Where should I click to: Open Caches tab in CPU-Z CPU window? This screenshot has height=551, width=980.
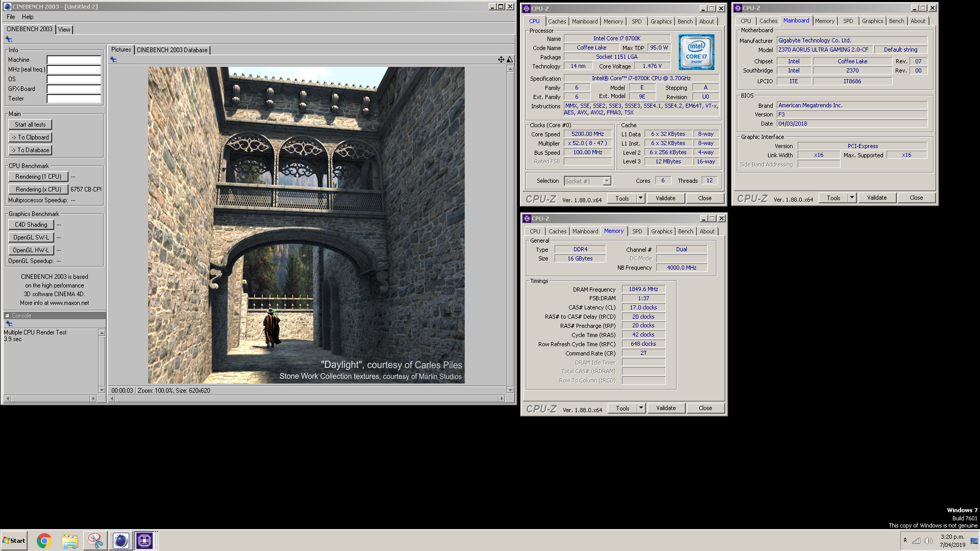557,21
